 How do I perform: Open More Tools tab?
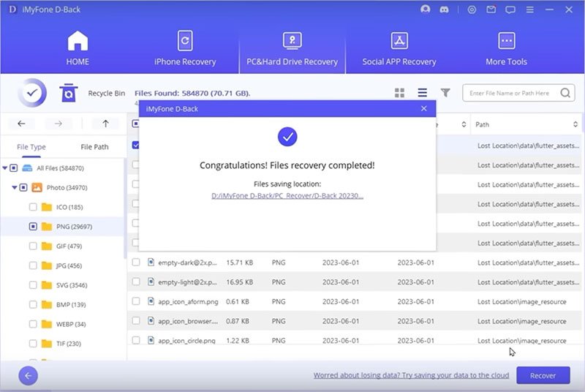point(506,48)
